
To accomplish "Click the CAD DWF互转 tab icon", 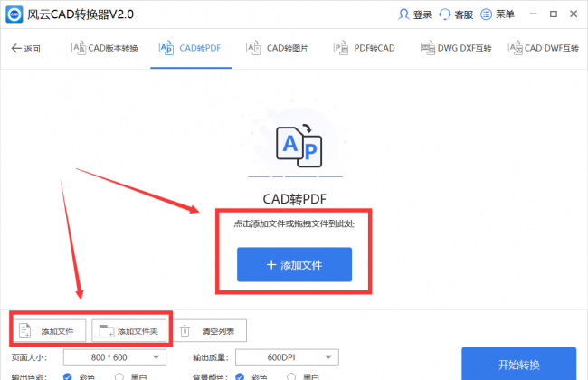I will pyautogui.click(x=516, y=48).
